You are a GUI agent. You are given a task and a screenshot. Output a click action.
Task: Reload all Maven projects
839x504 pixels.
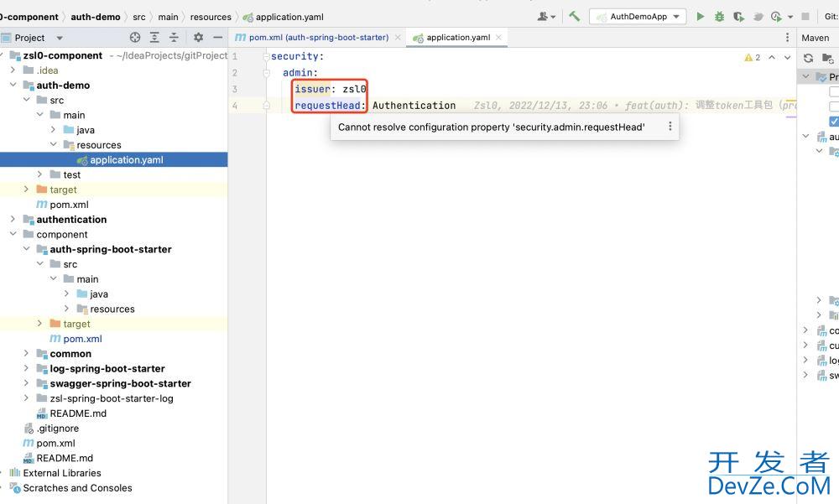[809, 58]
